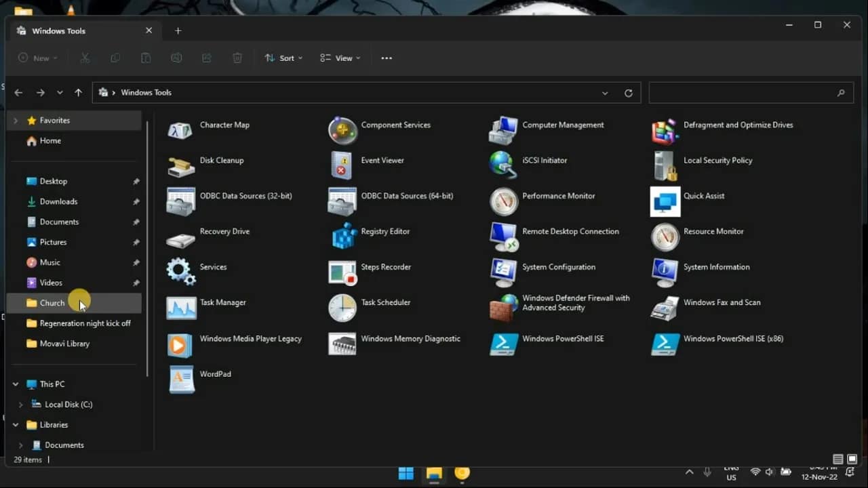Open File Explorer from the taskbar

pyautogui.click(x=433, y=472)
